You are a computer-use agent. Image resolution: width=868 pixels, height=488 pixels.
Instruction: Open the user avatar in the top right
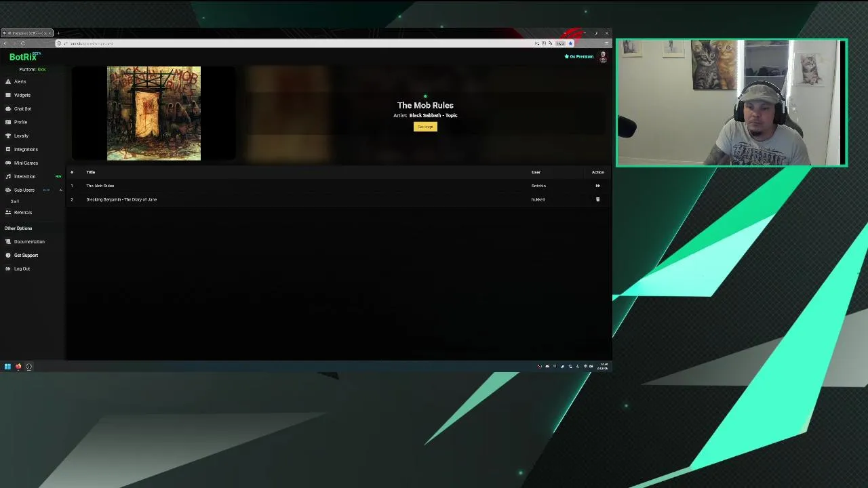[x=603, y=57]
